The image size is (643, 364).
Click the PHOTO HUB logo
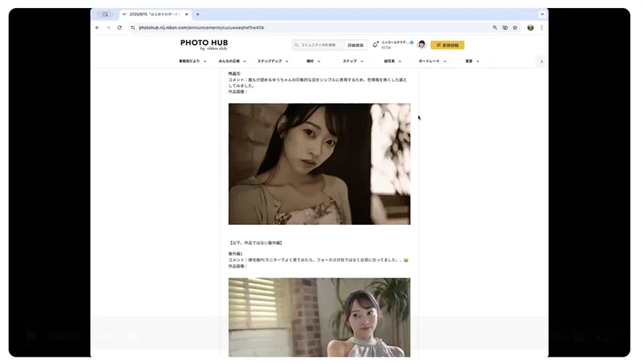204,44
